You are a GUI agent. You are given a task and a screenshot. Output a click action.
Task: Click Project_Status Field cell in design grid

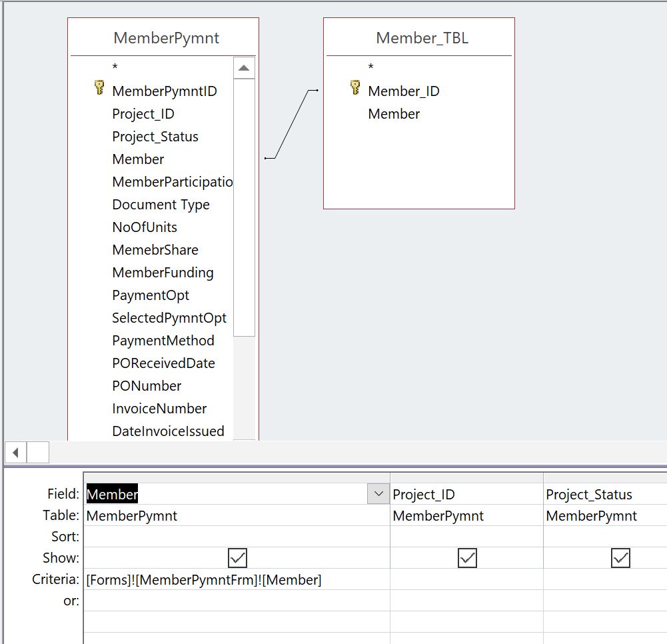[605, 494]
